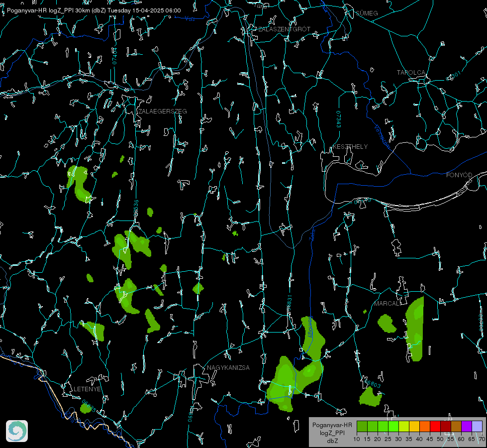This screenshot has height=448, width=487.
Task: Pick the 30–35 dBZ yellow-green swatch
Action: (x=404, y=426)
